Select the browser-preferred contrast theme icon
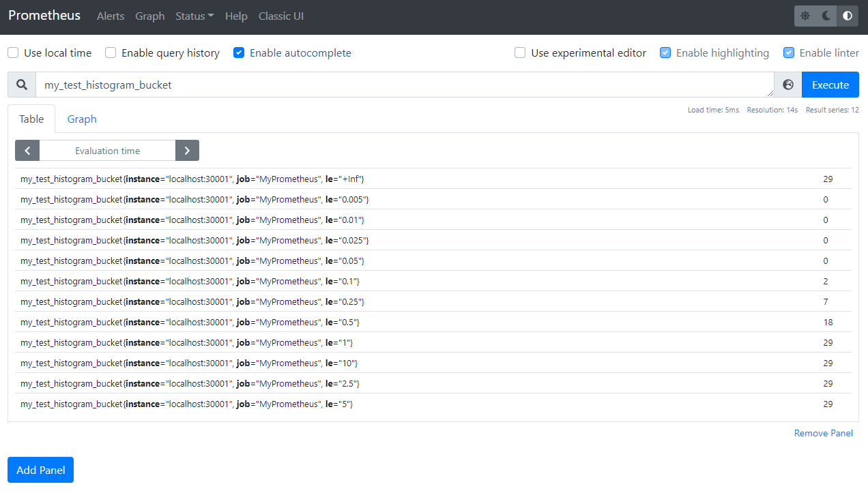The width and height of the screenshot is (868, 493). (848, 16)
